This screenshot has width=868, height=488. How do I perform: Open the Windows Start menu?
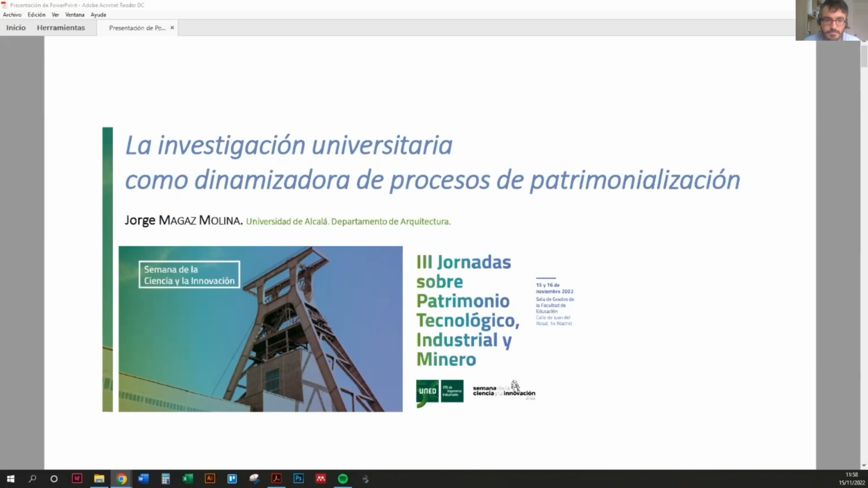10,479
